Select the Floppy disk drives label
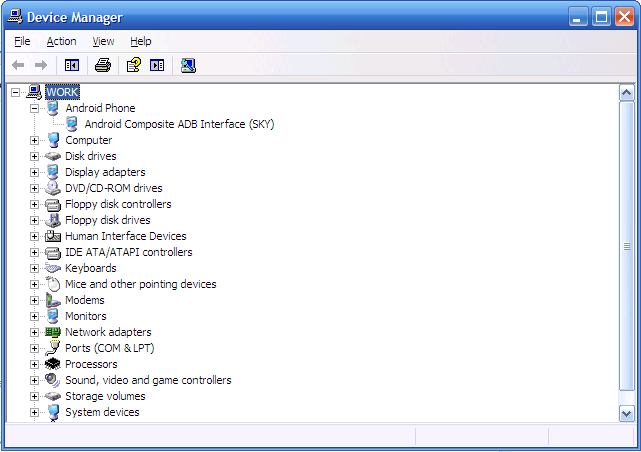The height and width of the screenshot is (452, 641). coord(108,220)
